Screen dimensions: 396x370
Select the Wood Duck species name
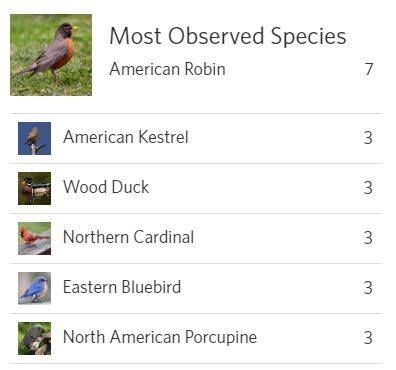(106, 187)
